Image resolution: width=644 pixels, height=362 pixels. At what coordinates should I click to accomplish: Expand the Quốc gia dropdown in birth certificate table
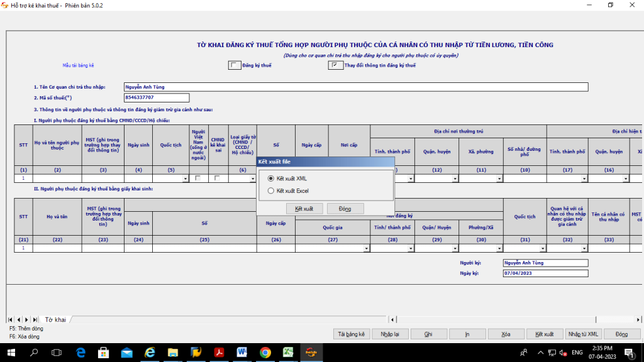click(366, 248)
